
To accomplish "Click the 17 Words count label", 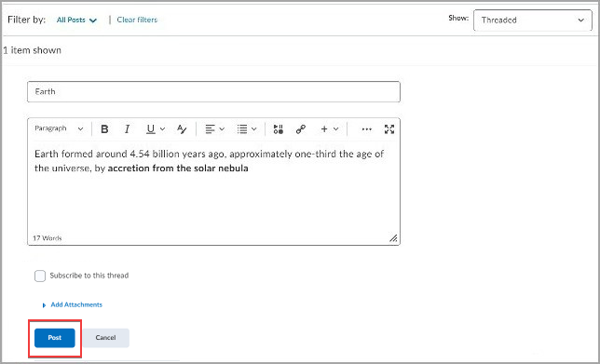I will 48,238.
